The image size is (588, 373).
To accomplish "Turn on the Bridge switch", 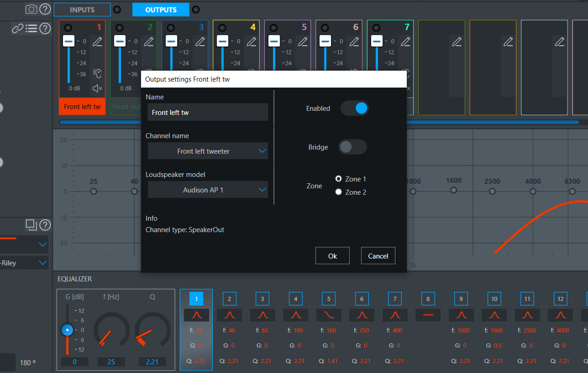I will (x=352, y=147).
